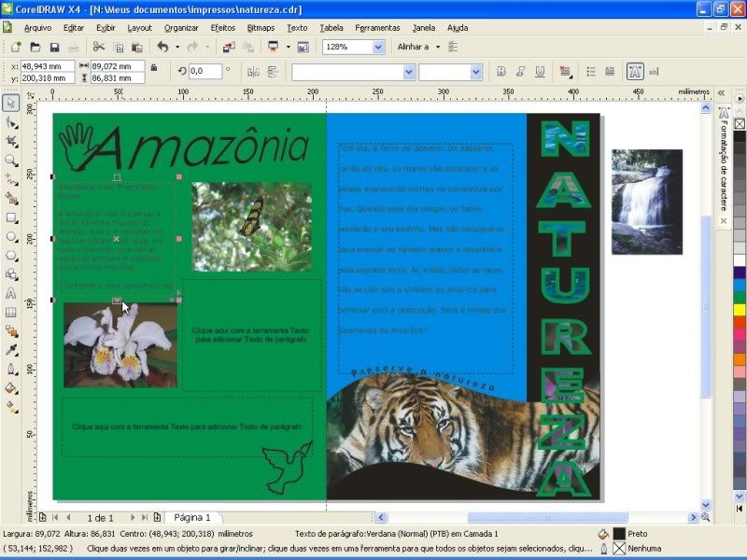Open the Bitmaps menu
The image size is (747, 560).
(261, 28)
